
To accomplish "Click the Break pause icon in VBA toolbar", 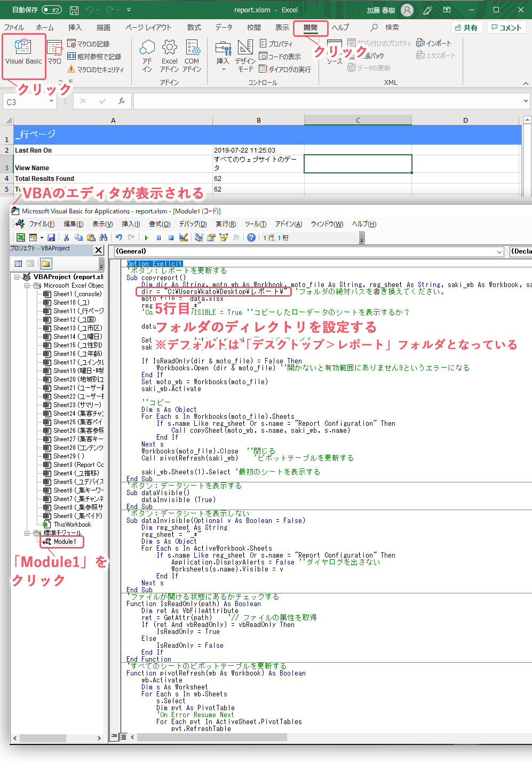I will (x=158, y=237).
